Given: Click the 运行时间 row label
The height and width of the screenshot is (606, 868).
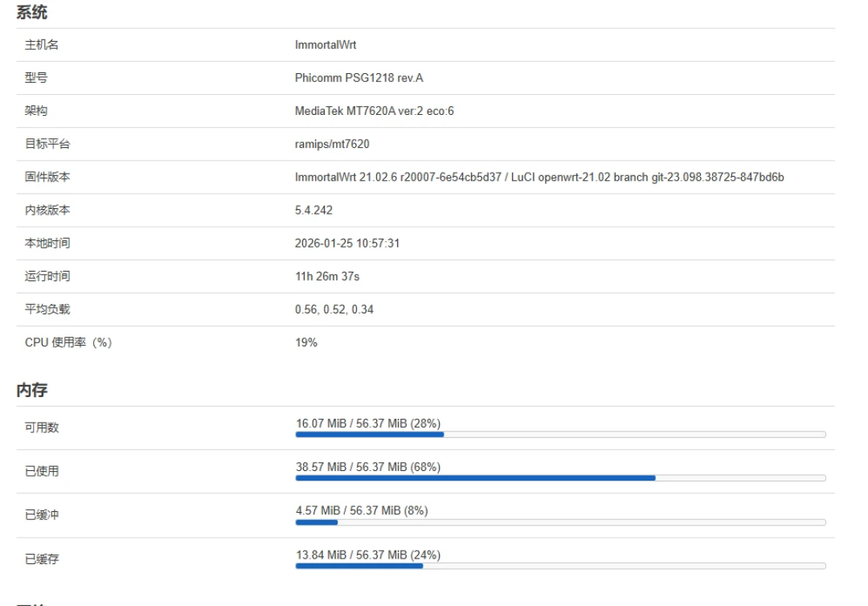Looking at the screenshot, I should click(x=47, y=276).
